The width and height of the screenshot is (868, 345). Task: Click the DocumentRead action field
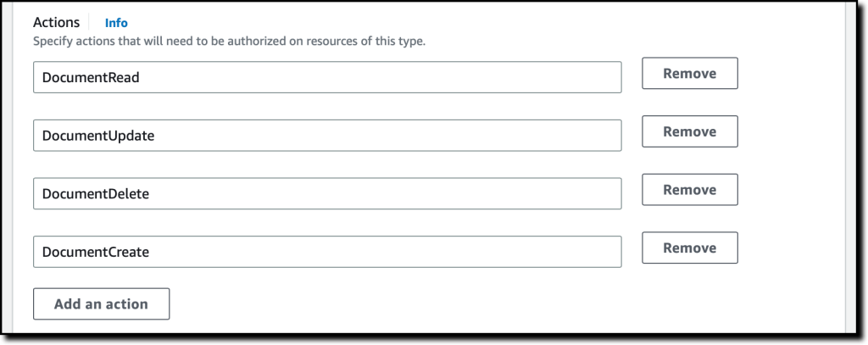coord(327,77)
